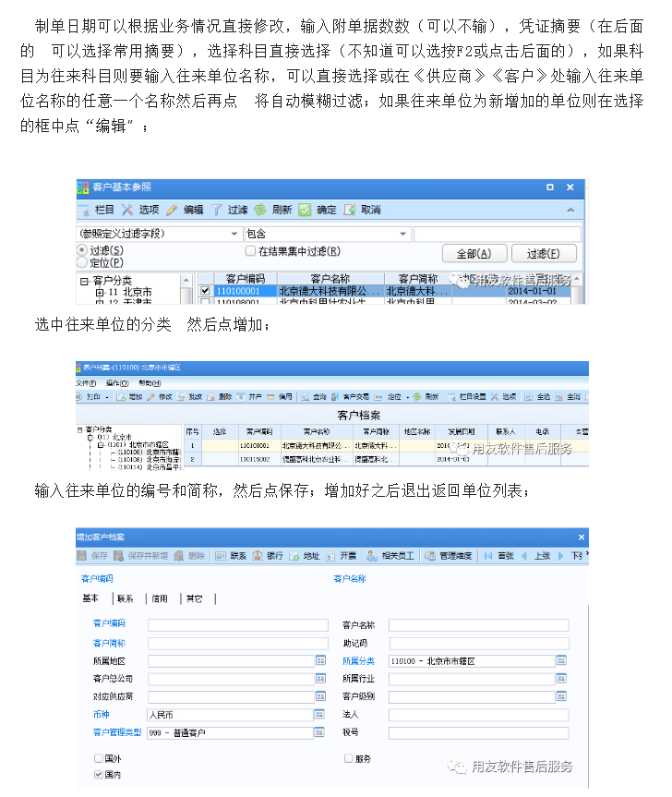Click 选项 in 客户基本参照 toolbar
This screenshot has width=672, height=797.
pos(140,210)
